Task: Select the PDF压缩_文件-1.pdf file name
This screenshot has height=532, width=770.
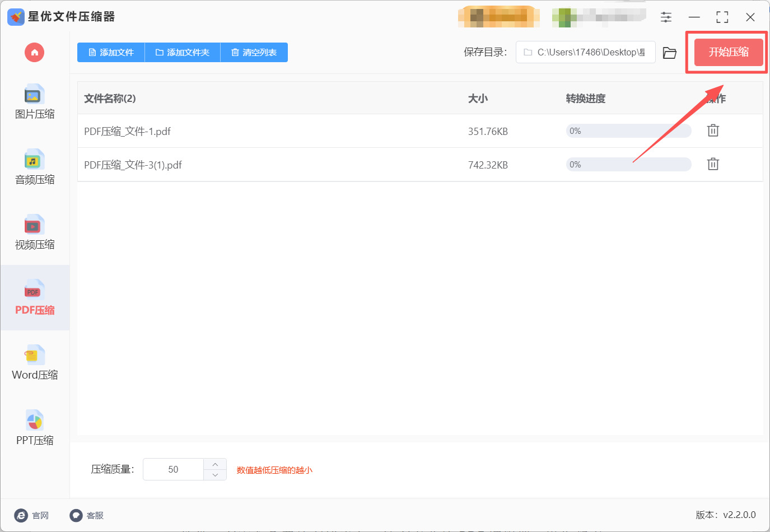Action: 127,131
